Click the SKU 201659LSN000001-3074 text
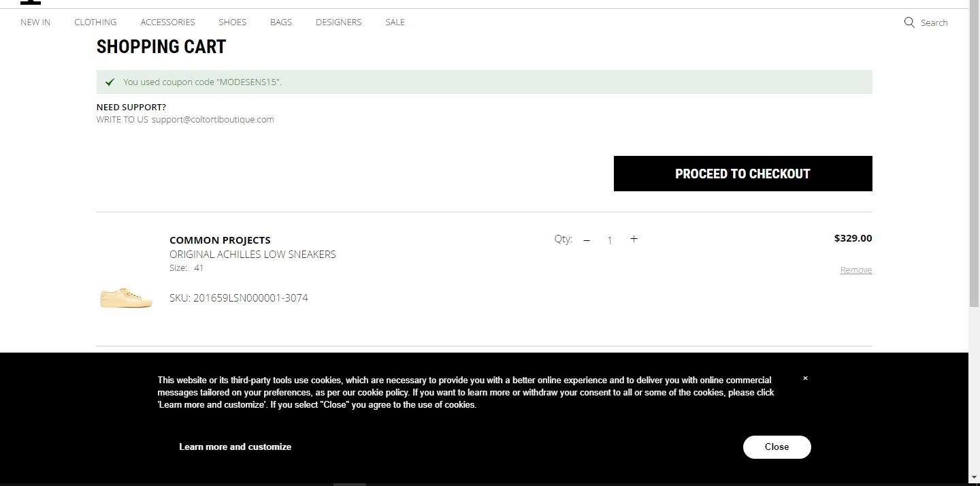The height and width of the screenshot is (486, 980). tap(238, 298)
